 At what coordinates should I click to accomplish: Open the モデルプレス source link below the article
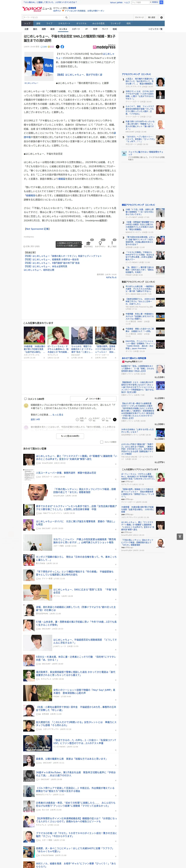111,277
